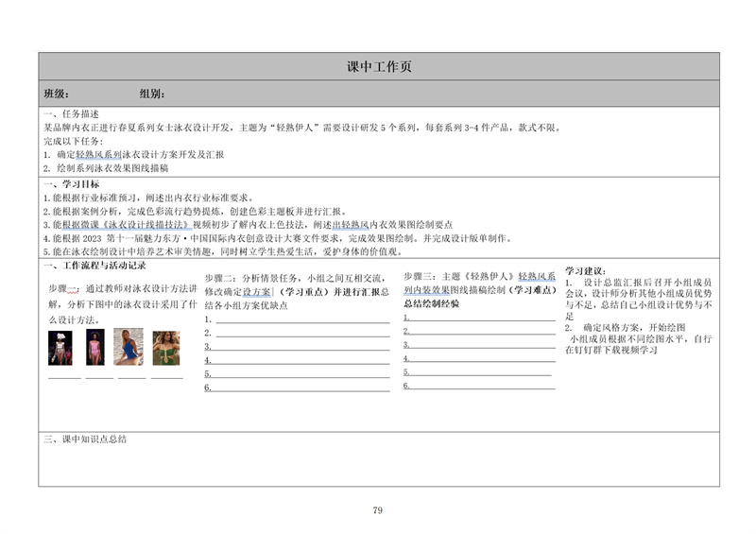Click the blank line under the blue swimsuit photo
Viewport: 756px width, 534px height.
pos(131,378)
